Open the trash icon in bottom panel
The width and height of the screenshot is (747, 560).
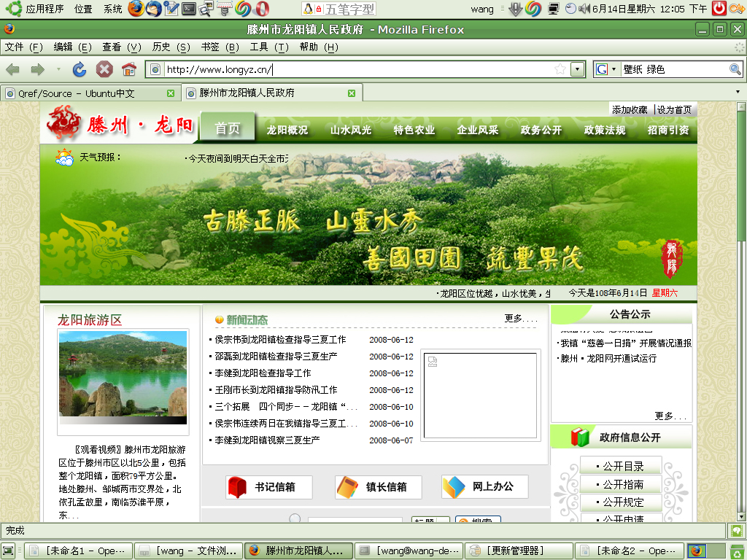coord(737,551)
